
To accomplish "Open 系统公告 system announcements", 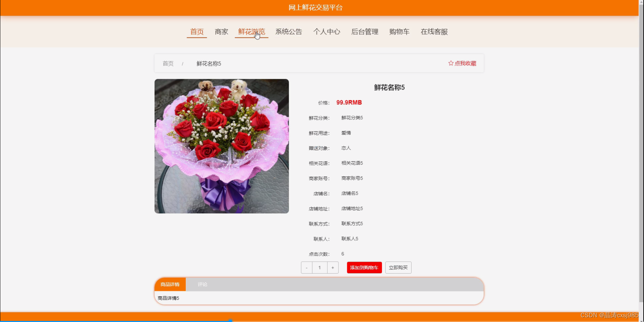I will click(289, 32).
